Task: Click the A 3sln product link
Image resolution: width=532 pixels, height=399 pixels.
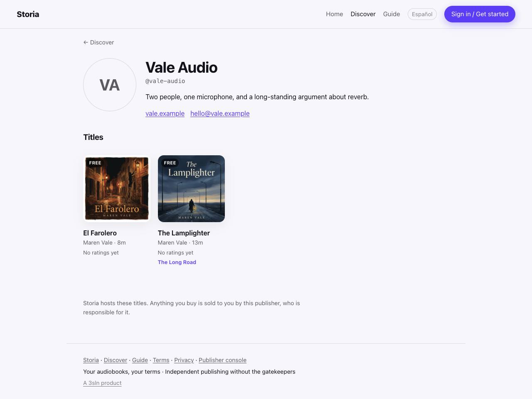Action: tap(102, 383)
